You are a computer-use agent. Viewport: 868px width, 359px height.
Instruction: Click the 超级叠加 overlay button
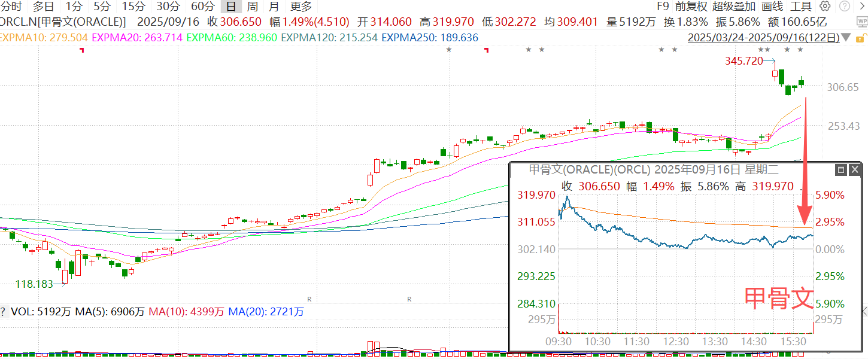click(734, 7)
